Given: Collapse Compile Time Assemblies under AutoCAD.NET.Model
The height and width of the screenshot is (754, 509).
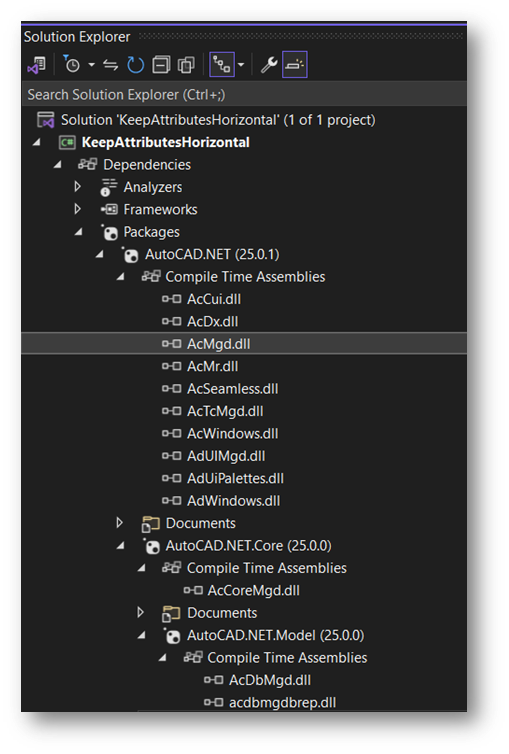Looking at the screenshot, I should [163, 657].
